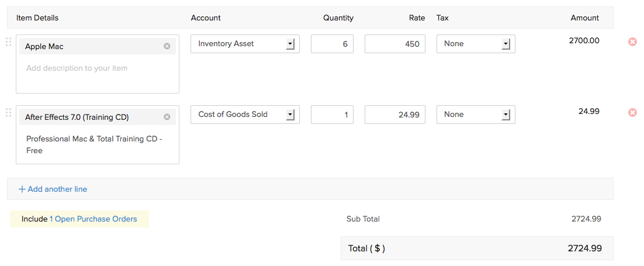Click the quantity field showing 1
Viewport: 644px width, 266px height.
tap(332, 115)
